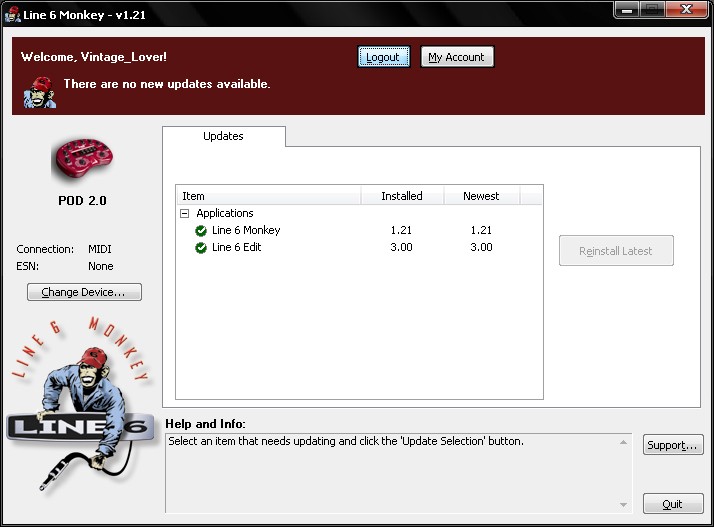714x527 pixels.
Task: Click the green check beside Line 6 Monkey
Action: pyautogui.click(x=201, y=231)
